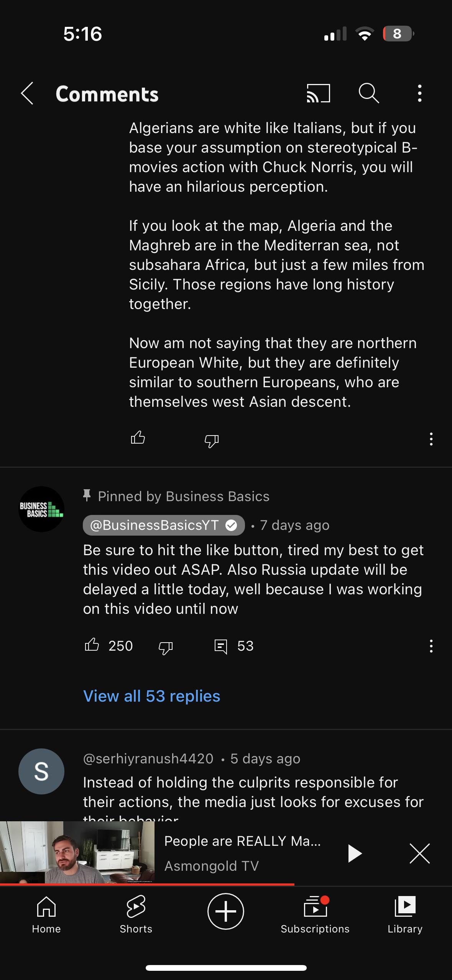The width and height of the screenshot is (452, 980).
Task: Tap the Cast to device icon
Action: [318, 93]
